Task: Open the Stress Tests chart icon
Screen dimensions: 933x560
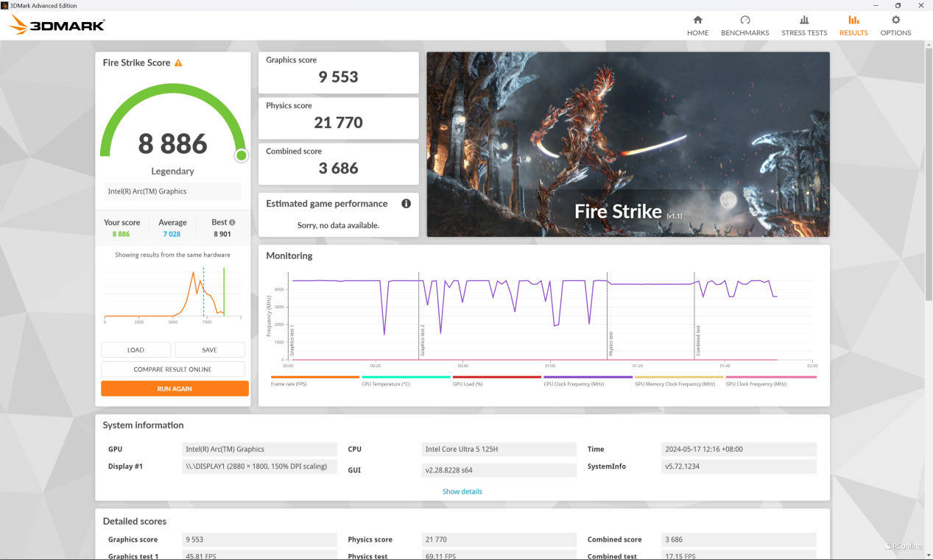Action: point(804,20)
